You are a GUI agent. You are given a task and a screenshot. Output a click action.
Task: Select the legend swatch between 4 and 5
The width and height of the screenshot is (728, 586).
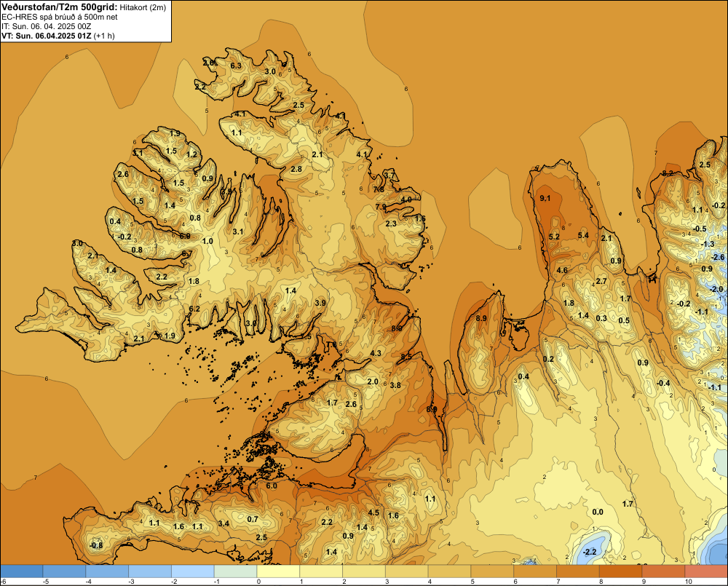pos(449,571)
